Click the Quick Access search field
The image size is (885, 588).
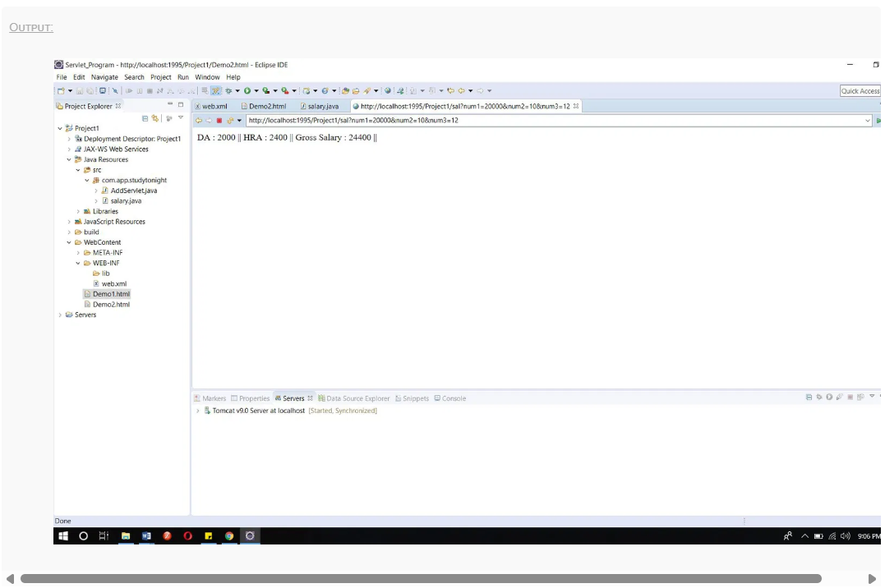pyautogui.click(x=860, y=91)
